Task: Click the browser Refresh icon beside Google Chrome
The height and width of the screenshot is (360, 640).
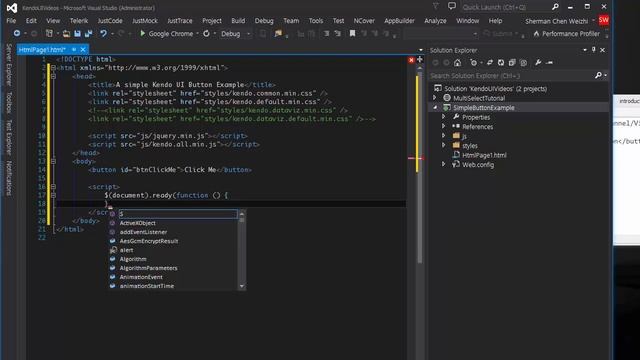Action: pyautogui.click(x=207, y=33)
